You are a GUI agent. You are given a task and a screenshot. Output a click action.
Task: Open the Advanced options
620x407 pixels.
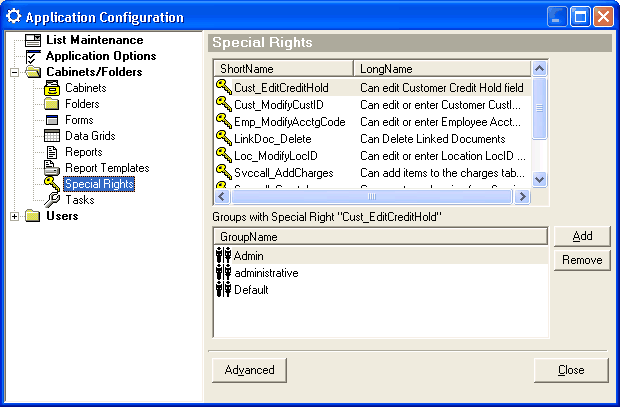pyautogui.click(x=249, y=370)
